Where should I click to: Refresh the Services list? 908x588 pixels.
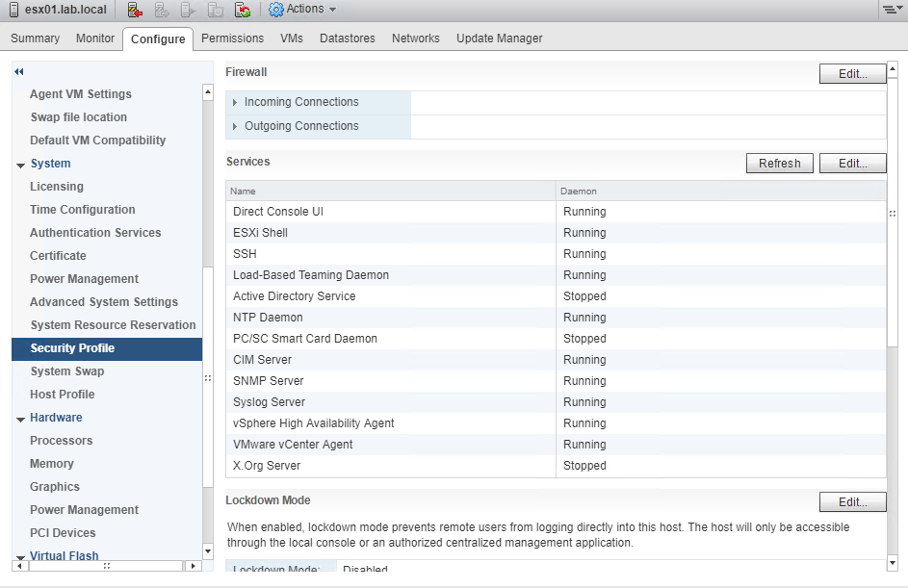(779, 164)
